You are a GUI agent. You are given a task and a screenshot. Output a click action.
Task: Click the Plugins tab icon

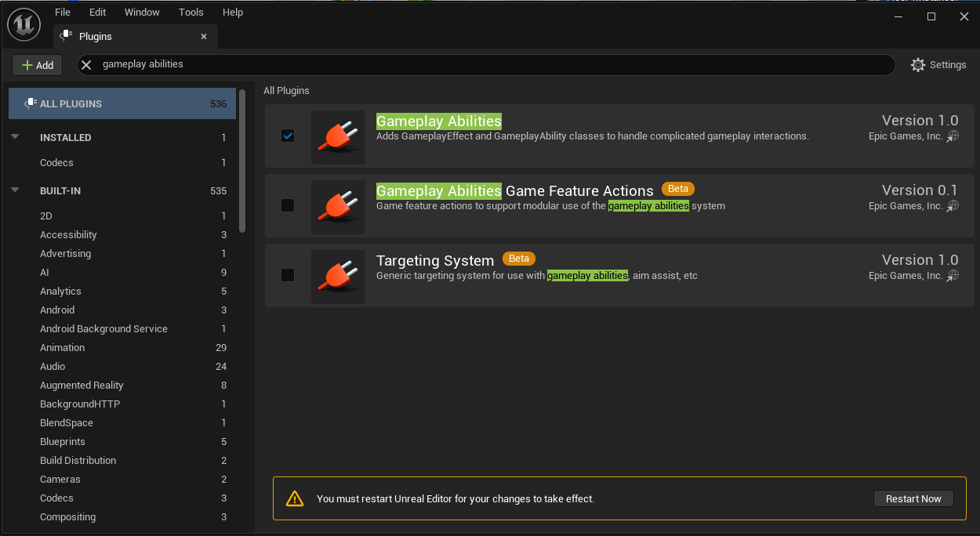[67, 36]
